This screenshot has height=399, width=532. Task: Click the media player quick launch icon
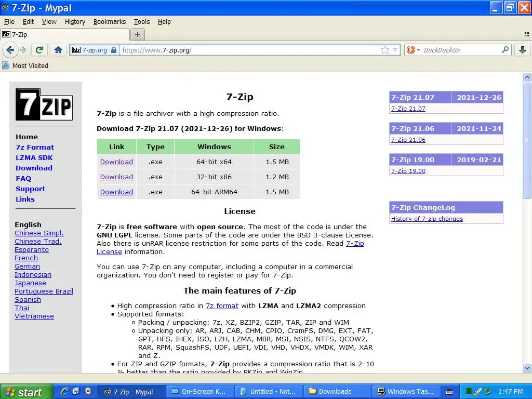[88, 391]
